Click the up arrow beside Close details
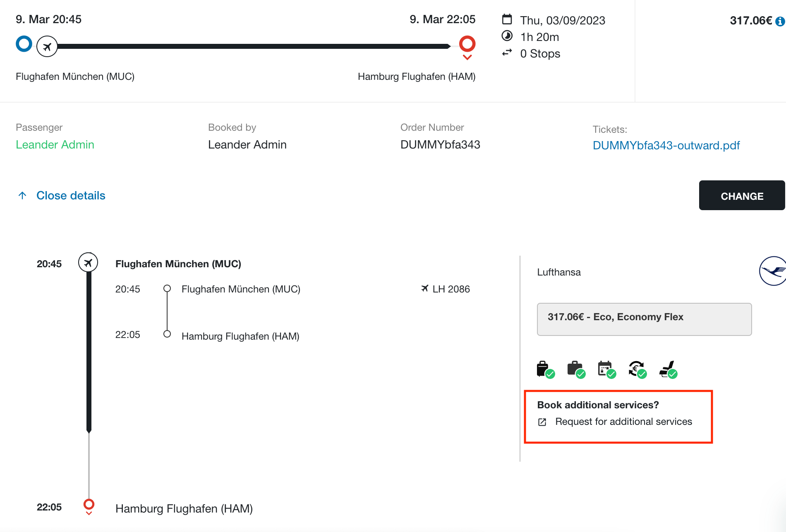This screenshot has width=786, height=532. [x=23, y=195]
